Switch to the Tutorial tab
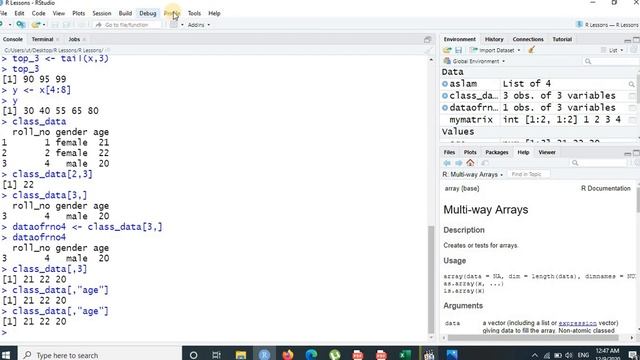 (562, 40)
